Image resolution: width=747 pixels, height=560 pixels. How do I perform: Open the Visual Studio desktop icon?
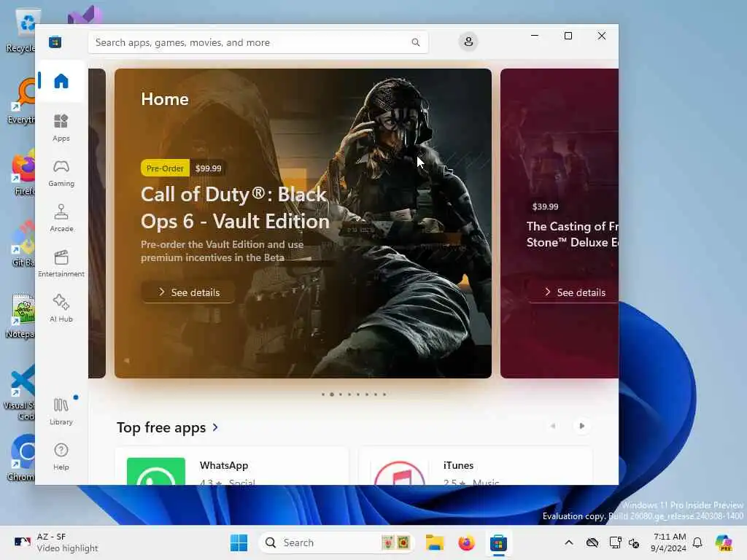[x=85, y=15]
